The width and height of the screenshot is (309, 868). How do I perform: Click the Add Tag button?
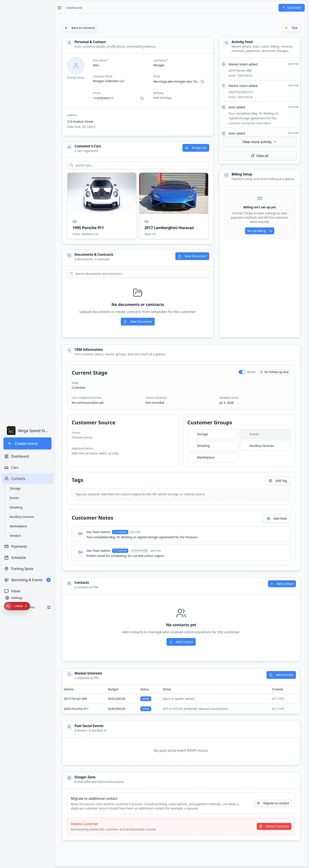point(278,481)
